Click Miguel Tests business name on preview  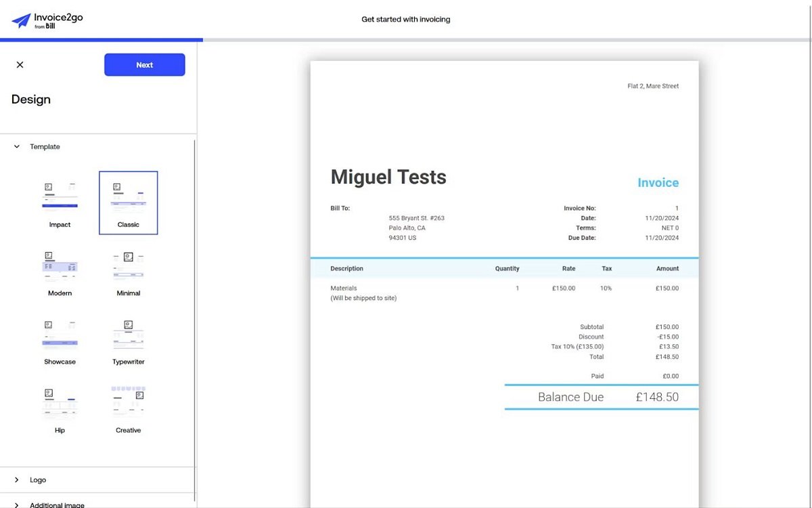point(388,177)
